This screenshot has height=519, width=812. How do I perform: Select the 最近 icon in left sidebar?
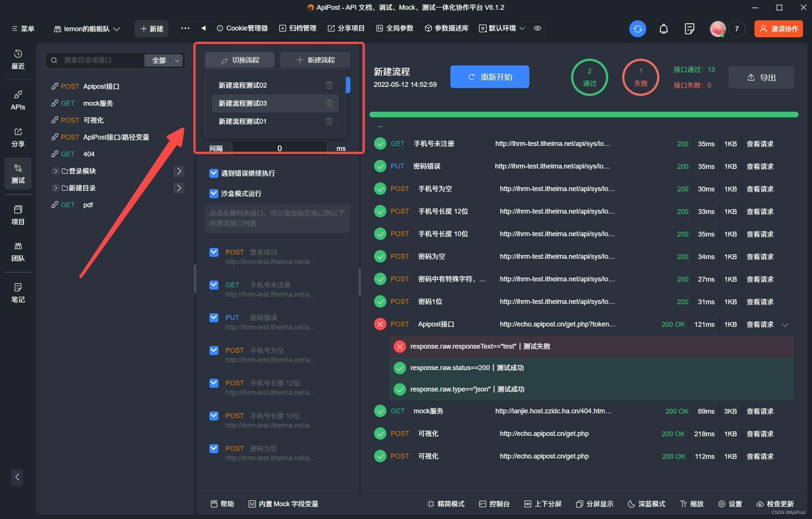[x=18, y=59]
